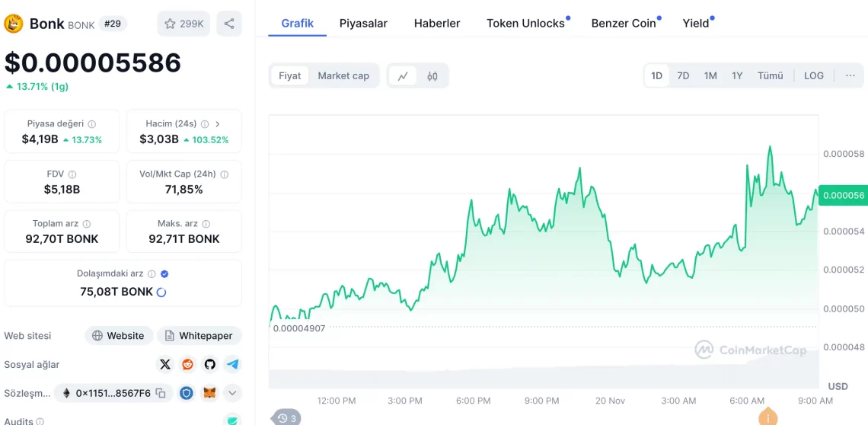Open the Telegram social link

pyautogui.click(x=232, y=364)
